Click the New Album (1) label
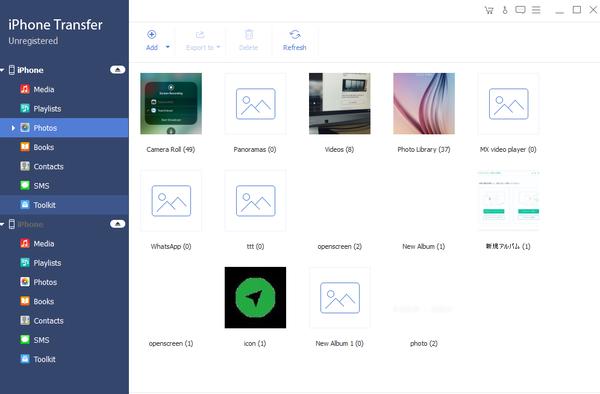Screen dimensions: 600x394 (424, 246)
